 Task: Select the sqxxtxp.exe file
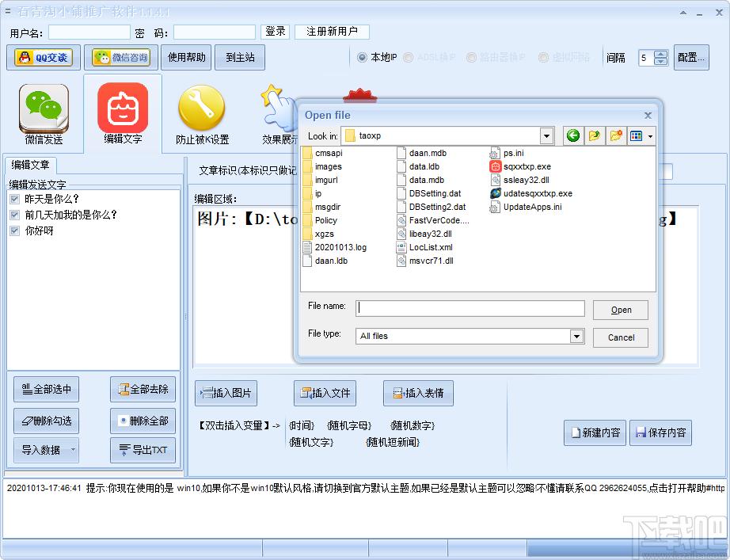(x=520, y=167)
